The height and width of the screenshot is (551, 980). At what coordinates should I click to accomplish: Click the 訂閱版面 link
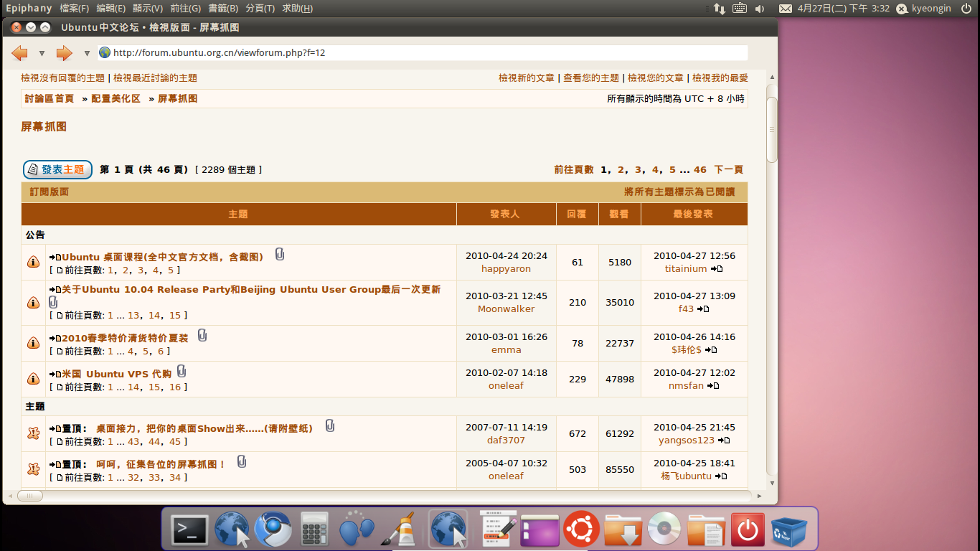(49, 192)
